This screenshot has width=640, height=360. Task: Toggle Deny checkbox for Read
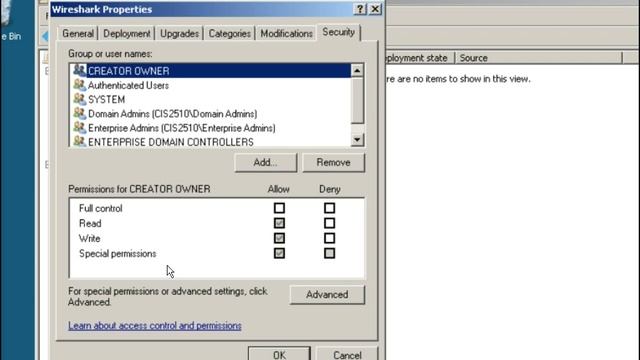pos(329,223)
